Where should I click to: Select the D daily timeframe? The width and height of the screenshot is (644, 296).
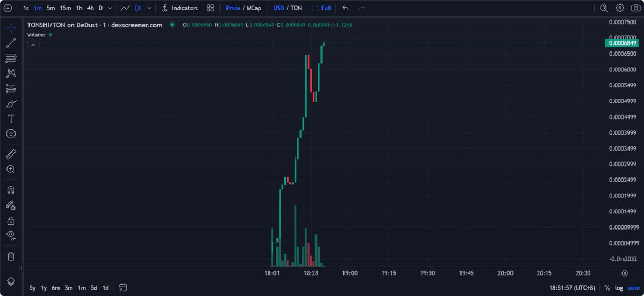[100, 8]
